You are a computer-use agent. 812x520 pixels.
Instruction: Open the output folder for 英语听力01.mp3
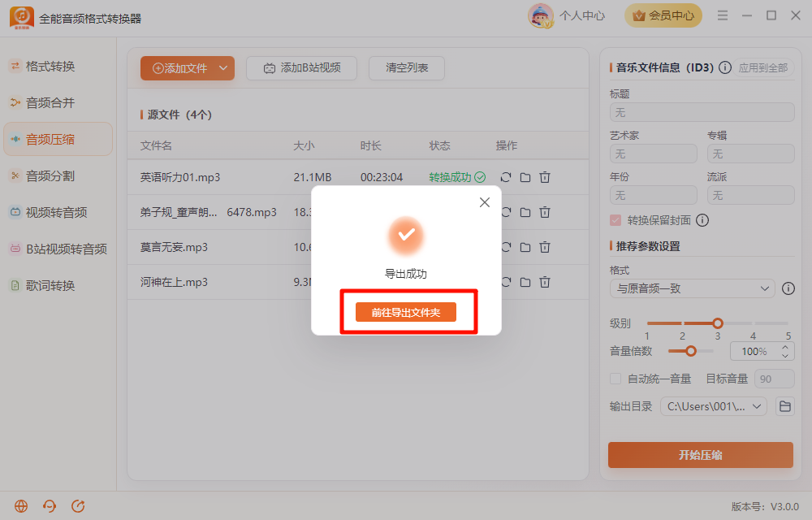[x=525, y=177]
